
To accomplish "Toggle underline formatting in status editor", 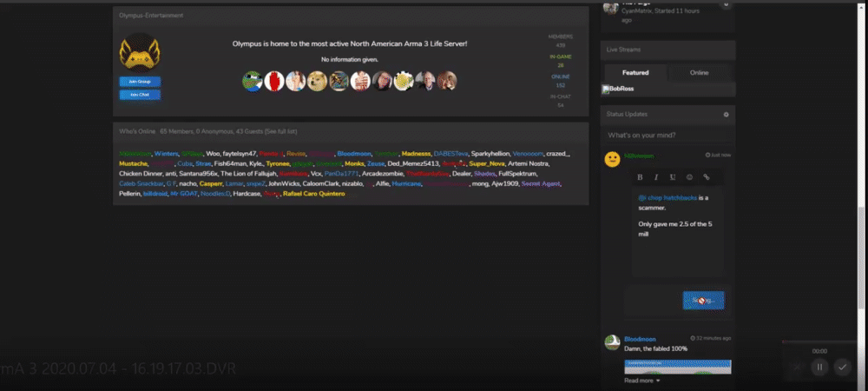I will coord(673,177).
